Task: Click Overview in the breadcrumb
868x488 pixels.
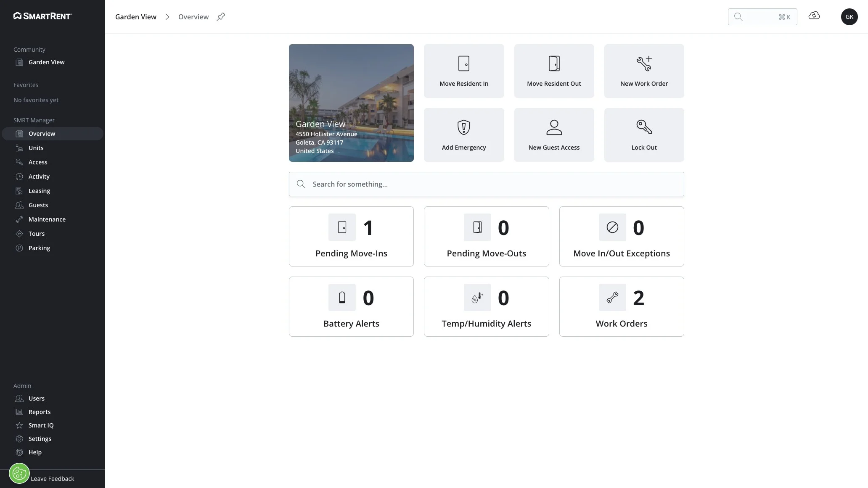Action: pos(193,17)
